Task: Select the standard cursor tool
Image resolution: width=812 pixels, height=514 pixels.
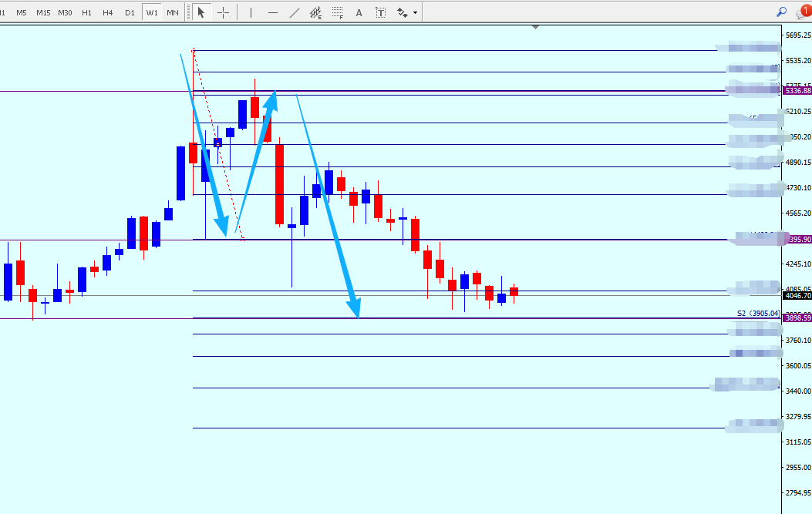Action: [201, 12]
